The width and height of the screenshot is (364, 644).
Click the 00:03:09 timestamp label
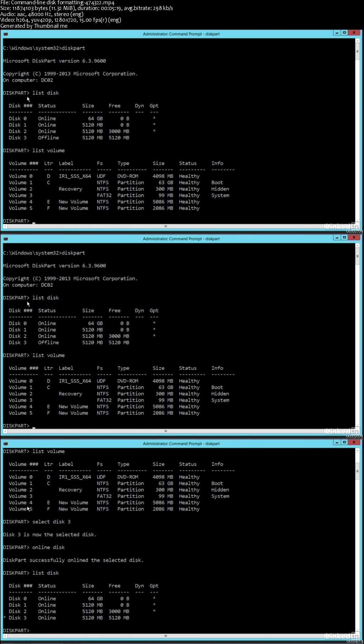pos(354,436)
